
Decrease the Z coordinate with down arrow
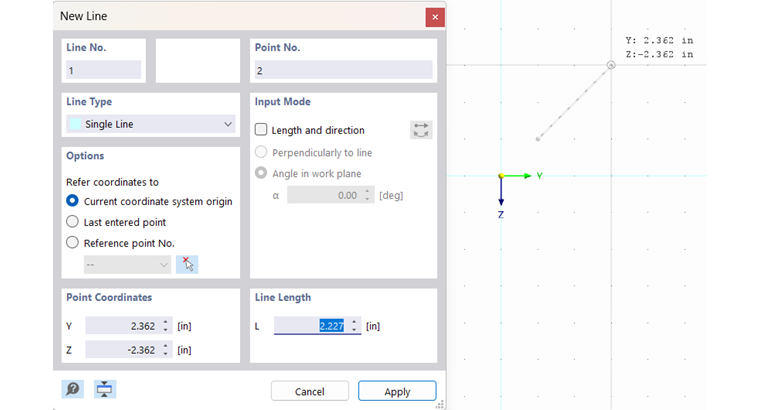[x=165, y=354]
